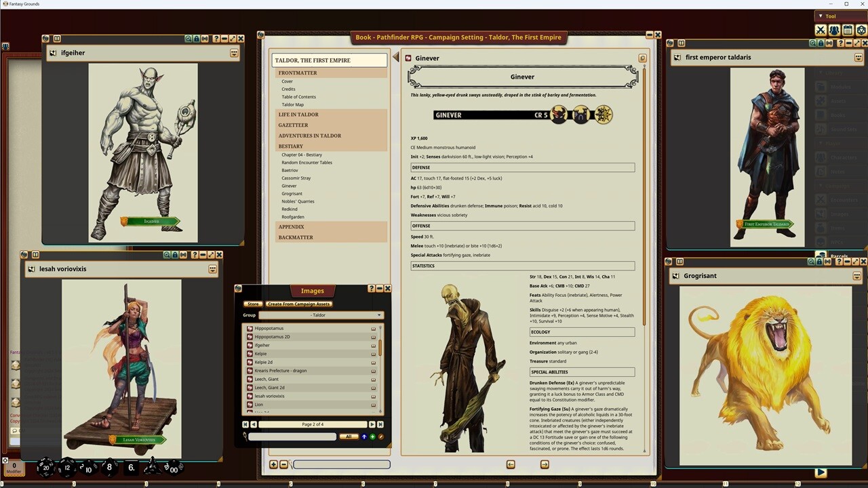Viewport: 868px width, 488px height.
Task: Open the Calendar icon in the top toolbar
Action: [x=847, y=30]
